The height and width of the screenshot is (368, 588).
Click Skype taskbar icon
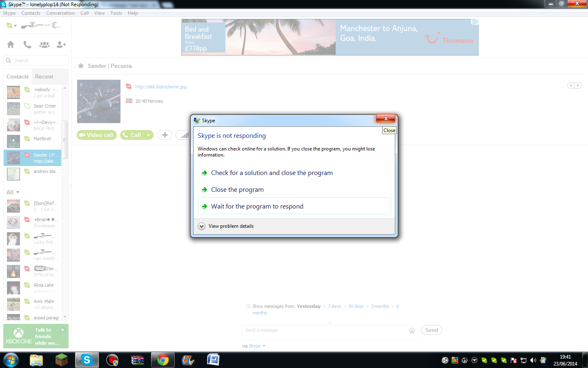point(87,360)
